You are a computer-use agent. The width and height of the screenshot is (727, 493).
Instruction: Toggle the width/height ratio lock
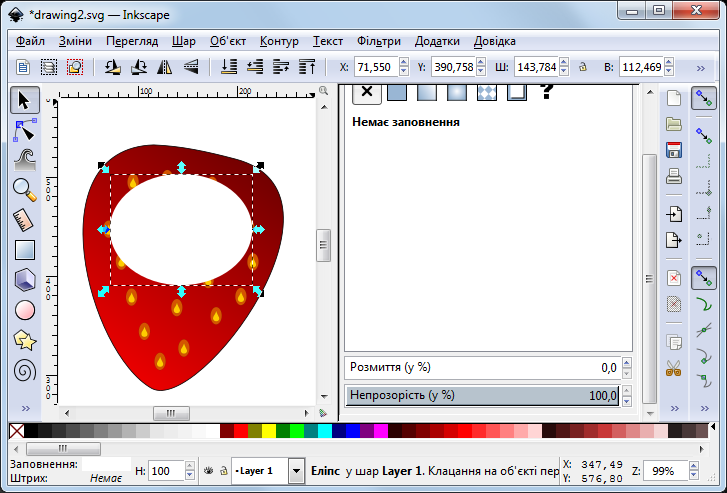pyautogui.click(x=582, y=67)
